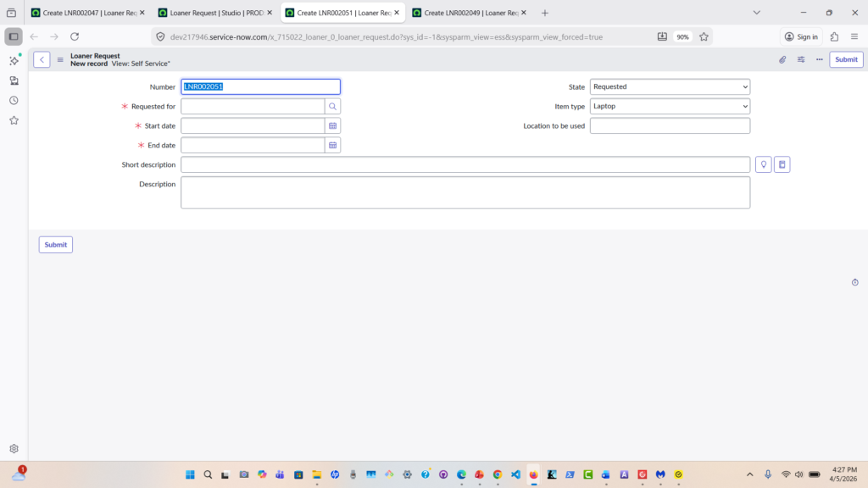Image resolution: width=868 pixels, height=488 pixels.
Task: Click the Submit button in top header
Action: tap(846, 59)
